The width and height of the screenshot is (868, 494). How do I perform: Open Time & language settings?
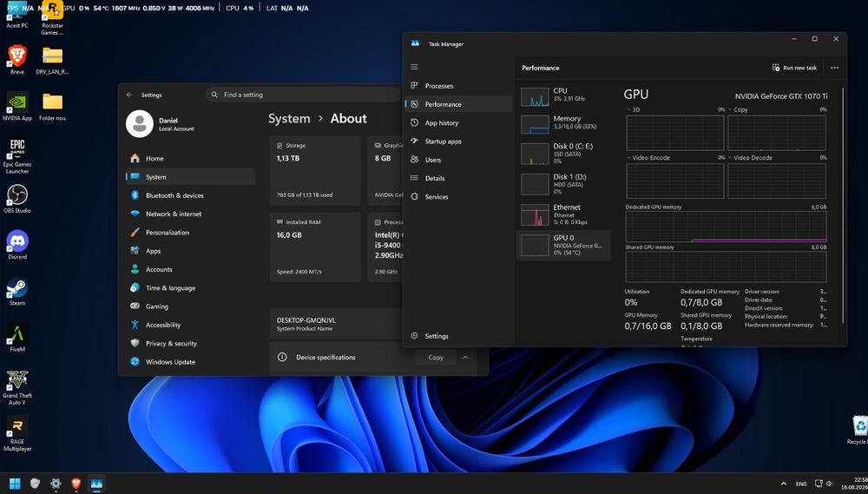[190, 288]
